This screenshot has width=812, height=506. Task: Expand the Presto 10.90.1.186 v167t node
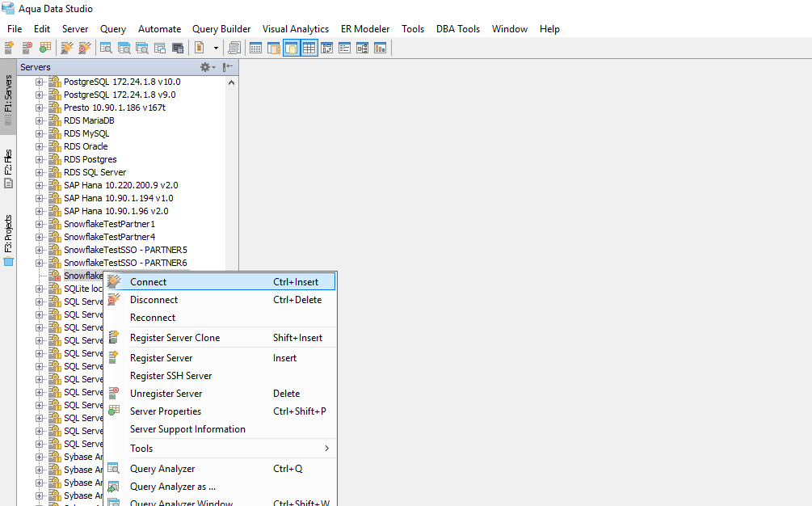pyautogui.click(x=39, y=108)
